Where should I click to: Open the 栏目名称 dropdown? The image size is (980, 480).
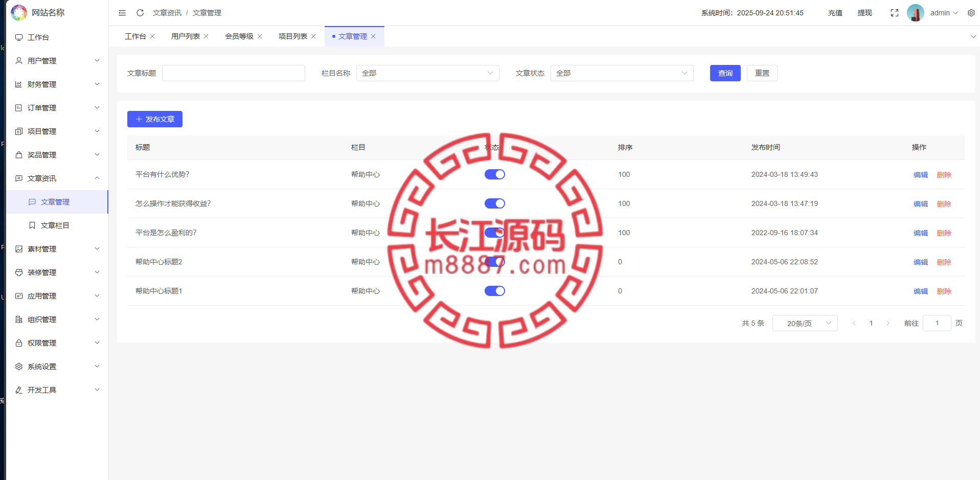[x=428, y=73]
